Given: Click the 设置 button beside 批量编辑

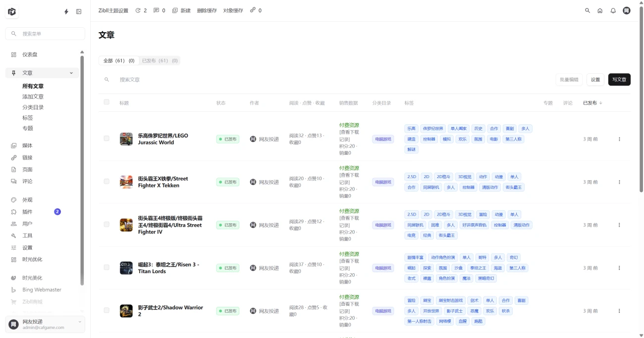Looking at the screenshot, I should 595,80.
